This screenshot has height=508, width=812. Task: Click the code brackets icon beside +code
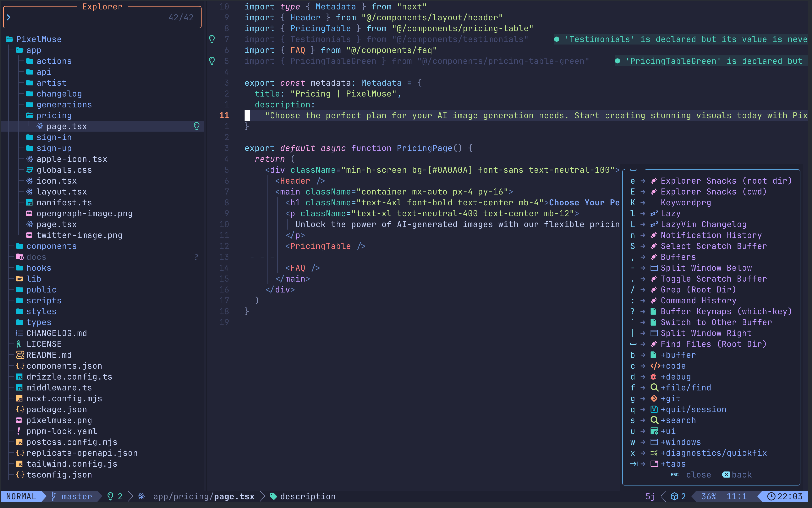655,366
